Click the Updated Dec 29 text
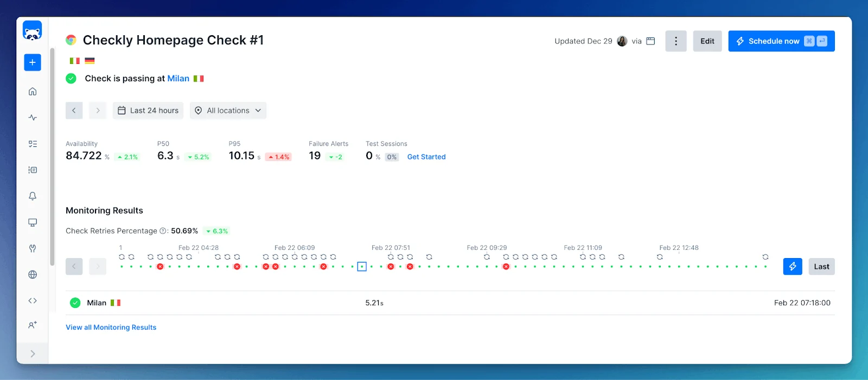This screenshot has width=868, height=380. click(x=583, y=41)
